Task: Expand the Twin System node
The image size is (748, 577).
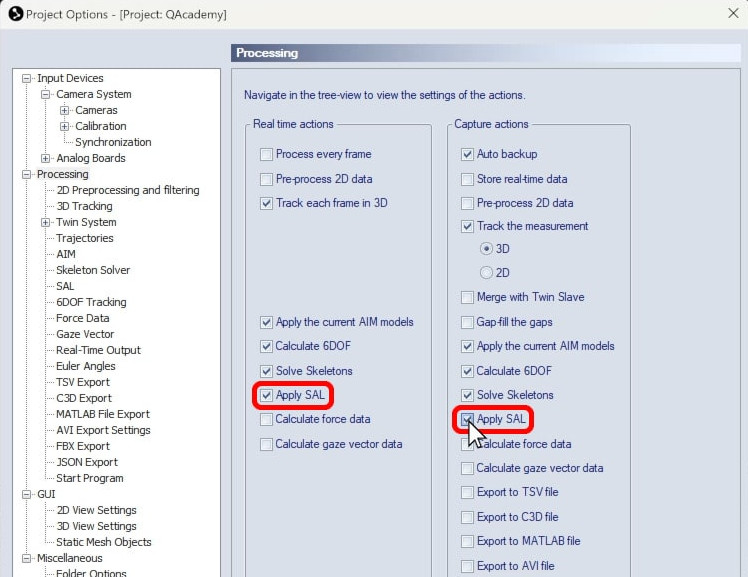Action: click(x=46, y=222)
